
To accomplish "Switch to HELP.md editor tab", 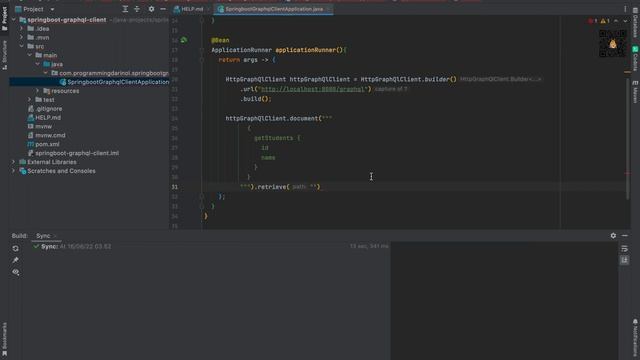I will (192, 9).
